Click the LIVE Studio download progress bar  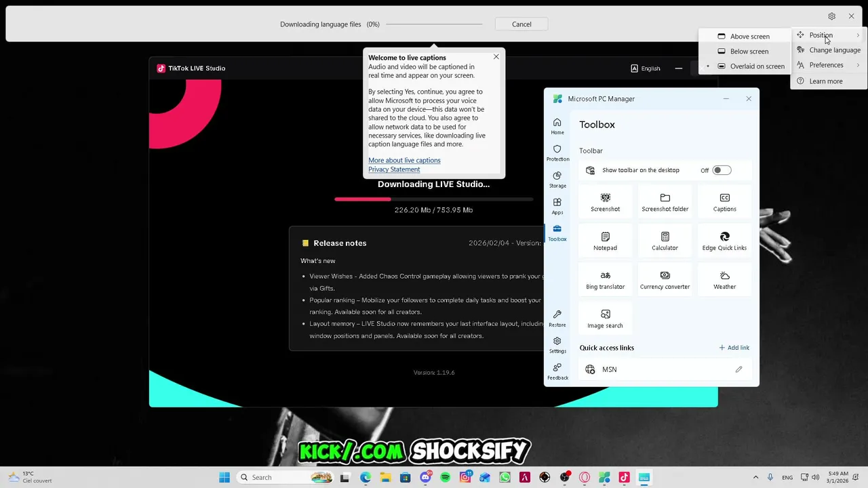click(x=434, y=199)
